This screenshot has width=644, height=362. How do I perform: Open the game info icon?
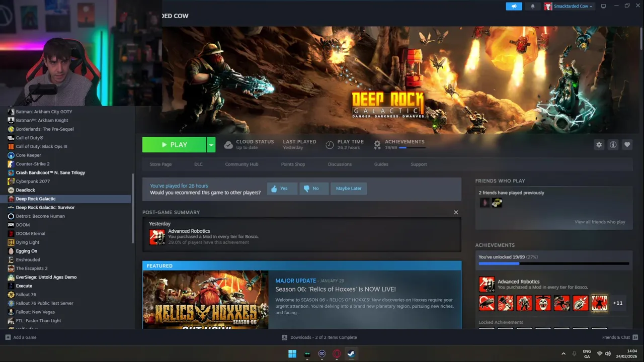613,145
